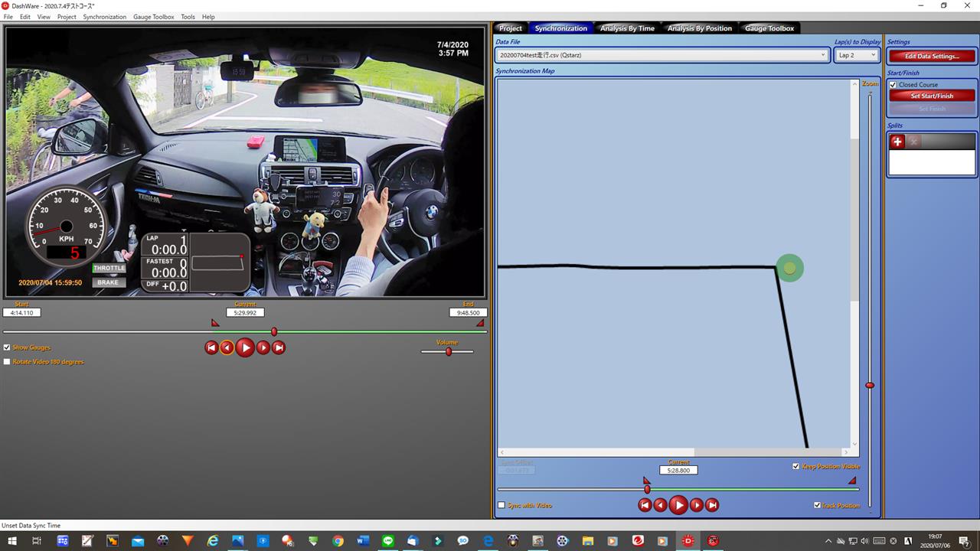
Task: Play the video in the preview panel
Action: [245, 347]
